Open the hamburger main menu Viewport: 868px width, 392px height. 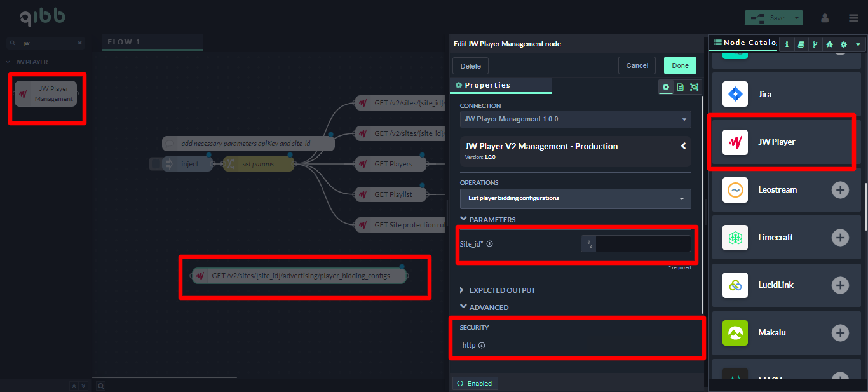(853, 18)
